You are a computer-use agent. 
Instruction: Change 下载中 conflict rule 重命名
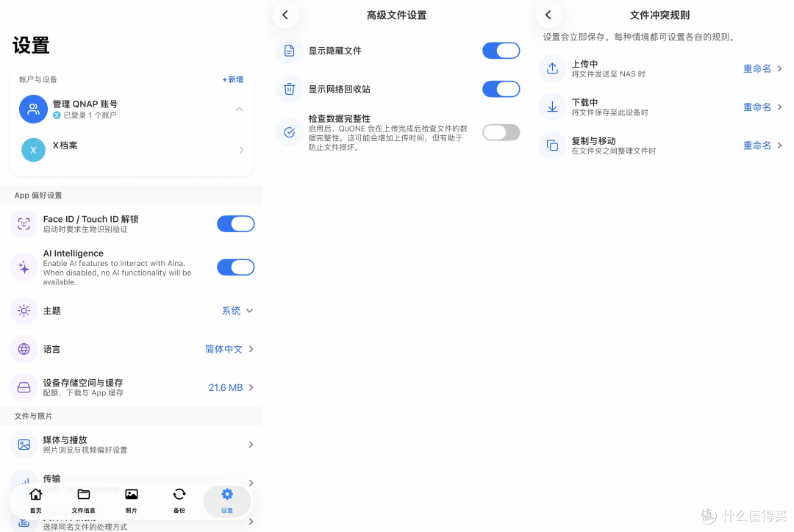[762, 107]
